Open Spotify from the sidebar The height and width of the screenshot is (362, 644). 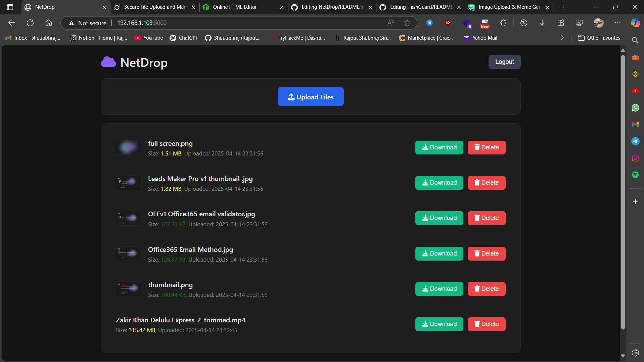[x=635, y=175]
